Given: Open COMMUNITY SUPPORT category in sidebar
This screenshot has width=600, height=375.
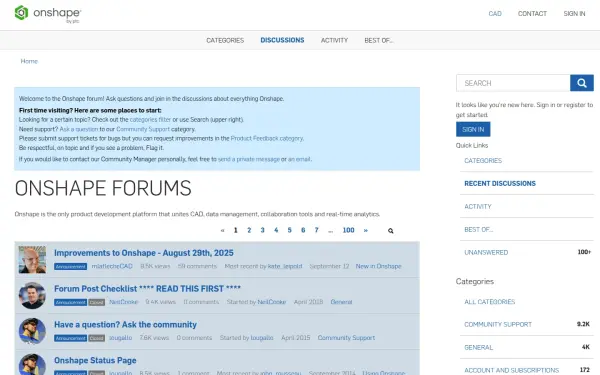Looking at the screenshot, I should pos(498,324).
